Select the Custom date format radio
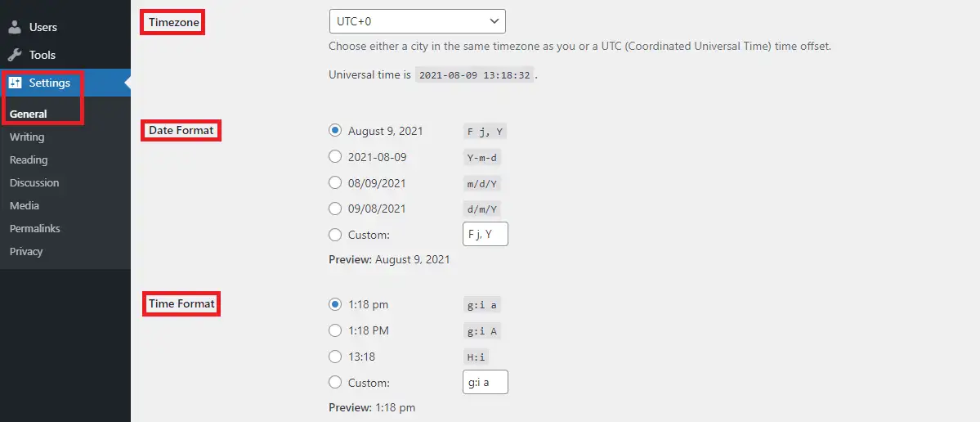Screen dimensions: 980x422 [x=335, y=235]
